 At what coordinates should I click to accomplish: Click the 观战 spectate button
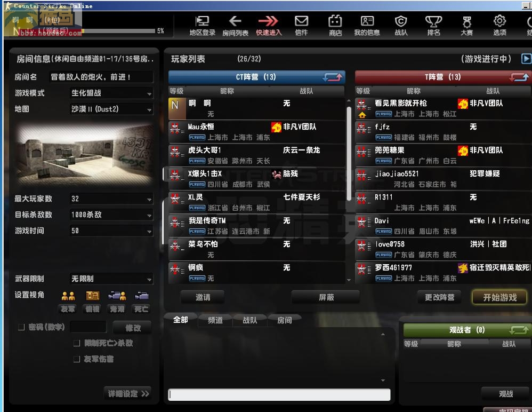[x=505, y=394]
